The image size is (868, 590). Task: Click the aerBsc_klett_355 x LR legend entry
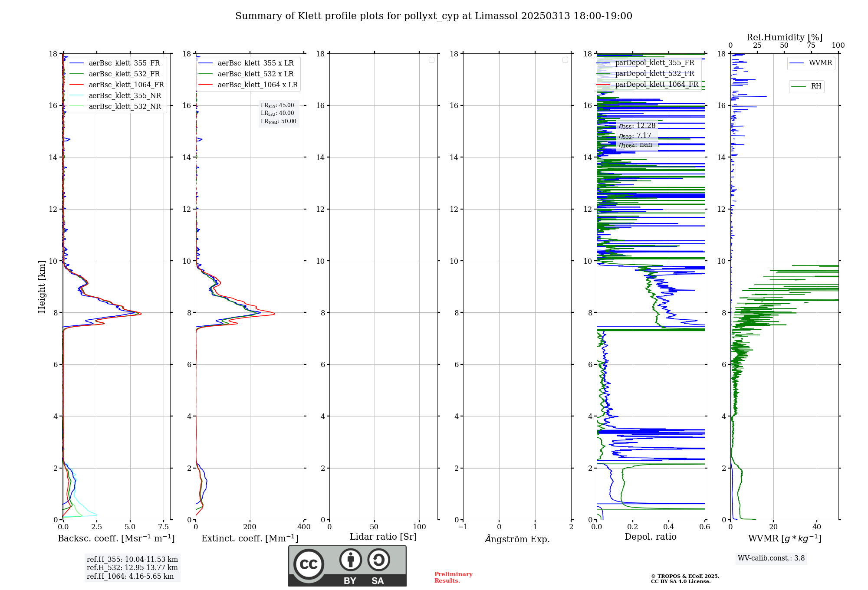246,63
